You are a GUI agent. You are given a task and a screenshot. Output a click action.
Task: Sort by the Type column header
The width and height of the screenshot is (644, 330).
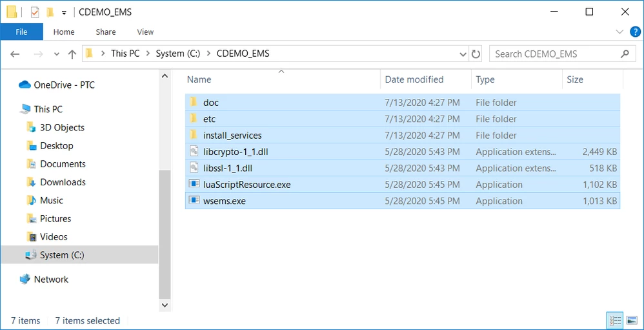pyautogui.click(x=485, y=79)
